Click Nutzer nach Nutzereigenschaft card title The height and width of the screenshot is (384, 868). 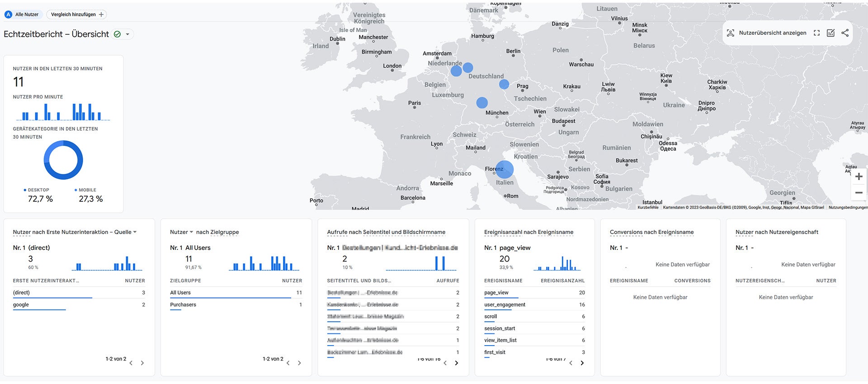pos(777,232)
